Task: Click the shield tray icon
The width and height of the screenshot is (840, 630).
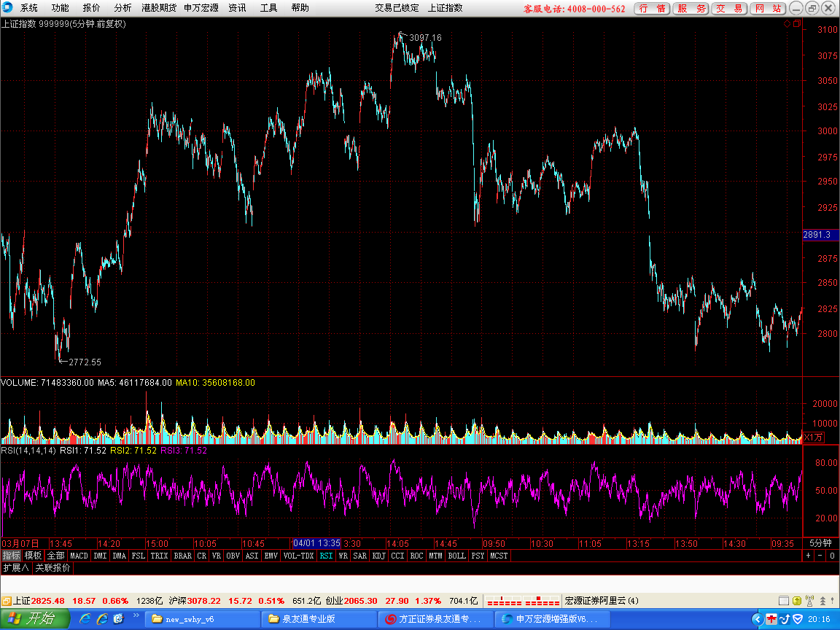Action: click(798, 619)
